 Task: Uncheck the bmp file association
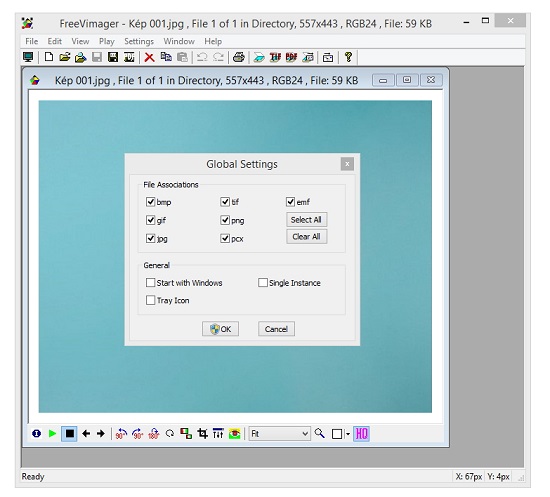(150, 202)
